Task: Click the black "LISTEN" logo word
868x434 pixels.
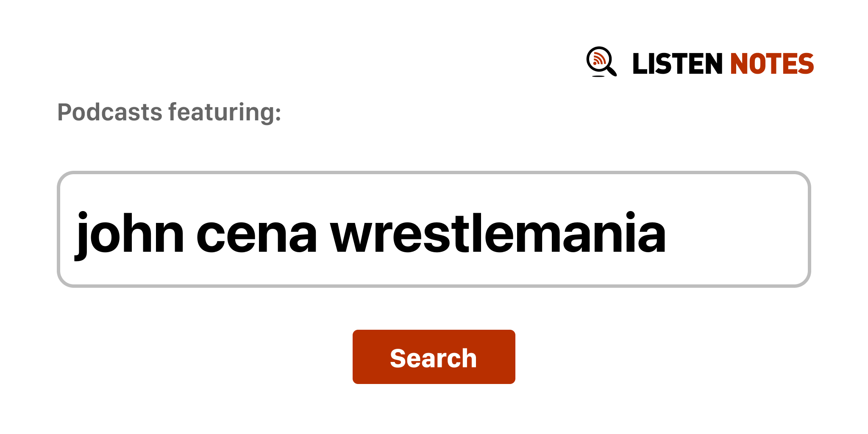Action: (677, 64)
